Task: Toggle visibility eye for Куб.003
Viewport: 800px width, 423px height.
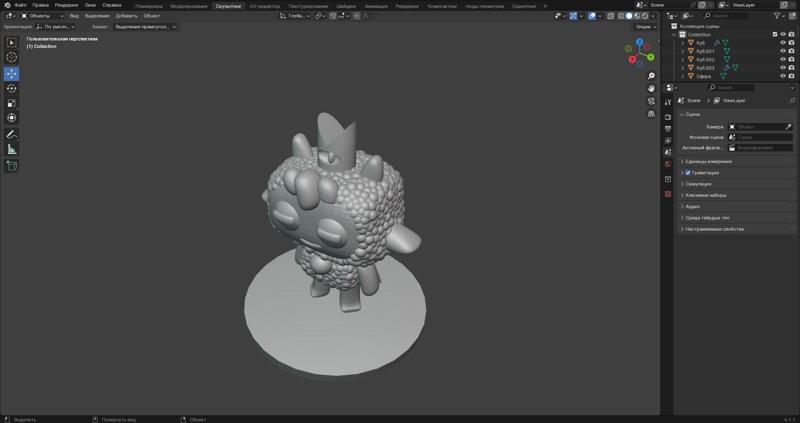Action: 783,67
